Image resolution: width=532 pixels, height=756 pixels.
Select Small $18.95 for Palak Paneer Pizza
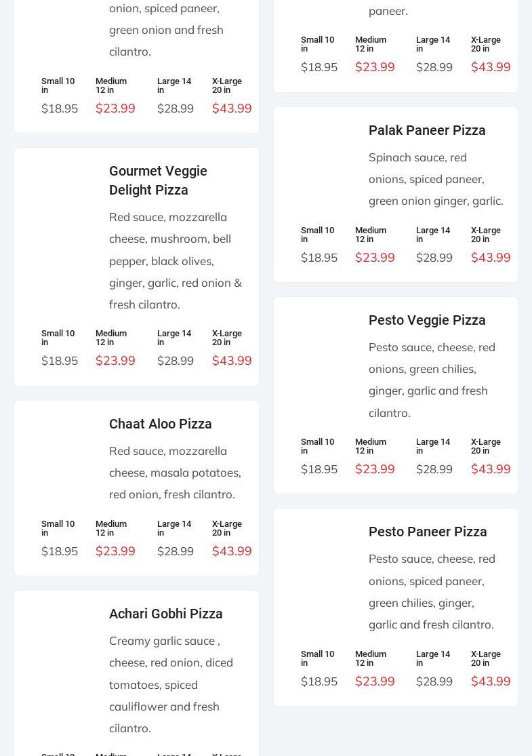click(319, 257)
